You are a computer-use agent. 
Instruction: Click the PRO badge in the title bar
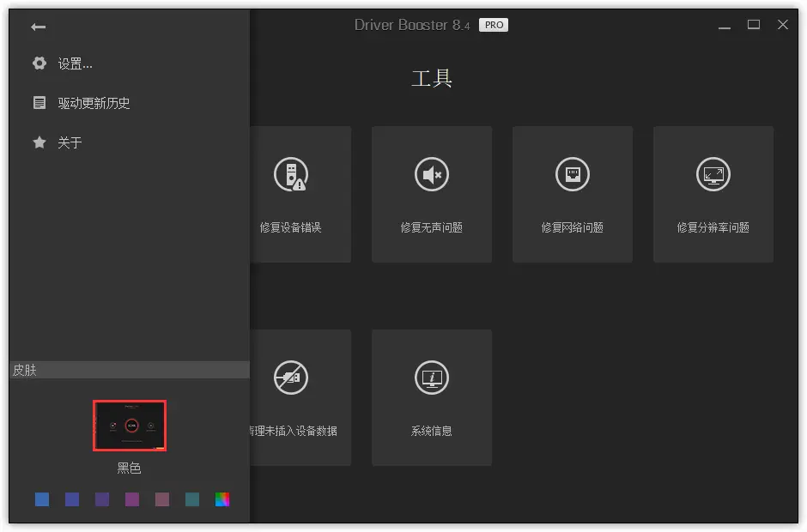tap(493, 25)
